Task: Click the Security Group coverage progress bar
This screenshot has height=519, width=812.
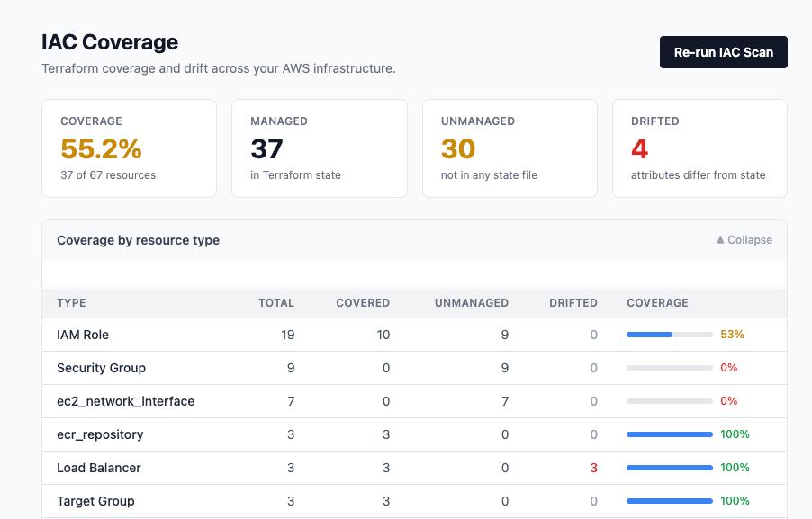Action: [x=670, y=368]
